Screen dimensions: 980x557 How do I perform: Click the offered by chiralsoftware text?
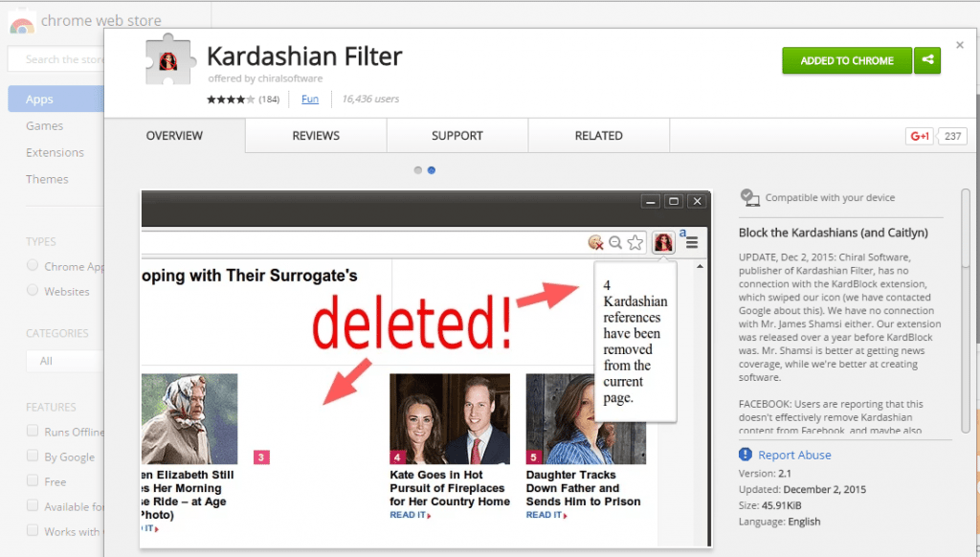[266, 78]
